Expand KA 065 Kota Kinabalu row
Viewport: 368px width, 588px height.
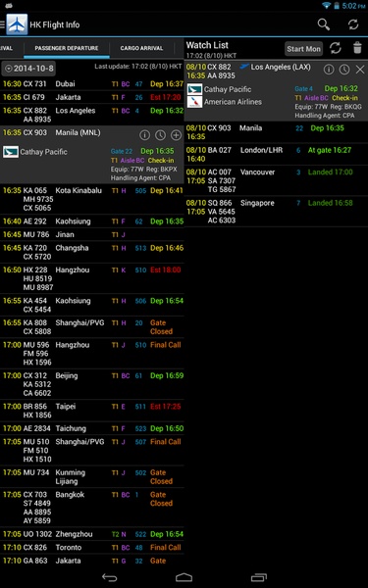point(92,199)
